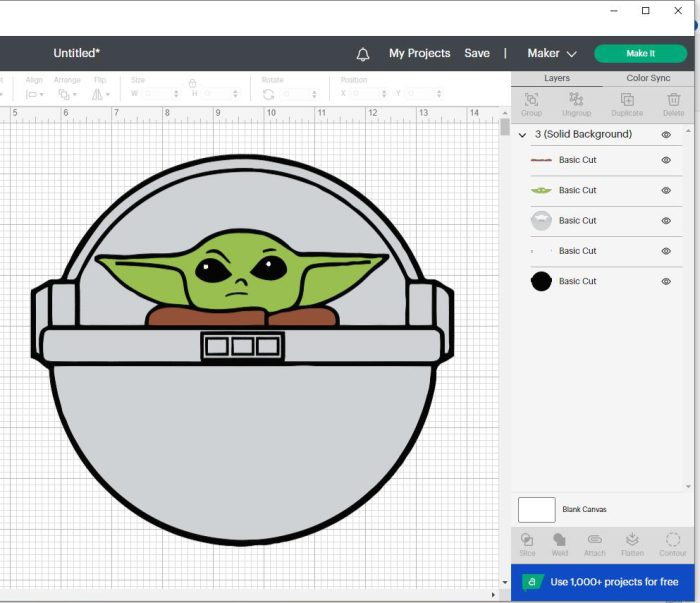Image resolution: width=700 pixels, height=603 pixels.
Task: Click the Blank Canvas color swatch
Action: (x=537, y=510)
